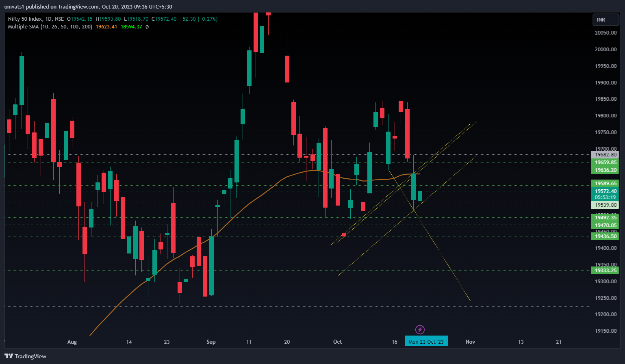Click the orange SMA value 19623.41
625x364 pixels.
pos(106,27)
